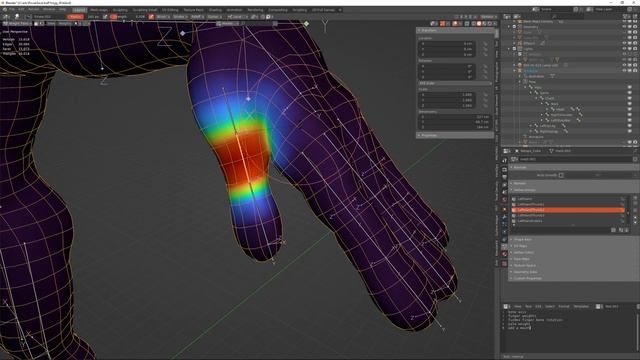
Task: Open the Physics properties tab
Action: 504,232
